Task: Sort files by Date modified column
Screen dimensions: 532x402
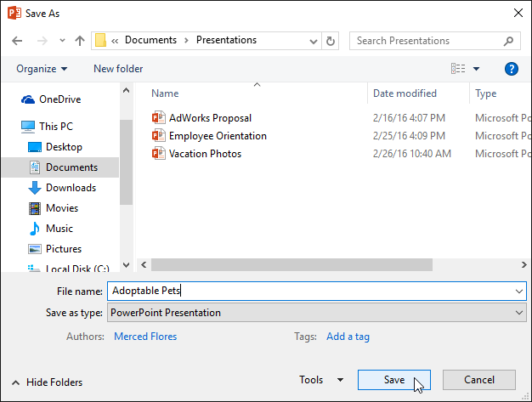Action: [x=405, y=93]
